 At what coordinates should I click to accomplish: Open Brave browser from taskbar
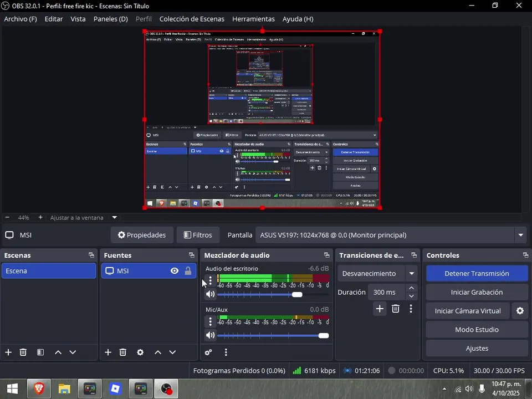coord(39,389)
